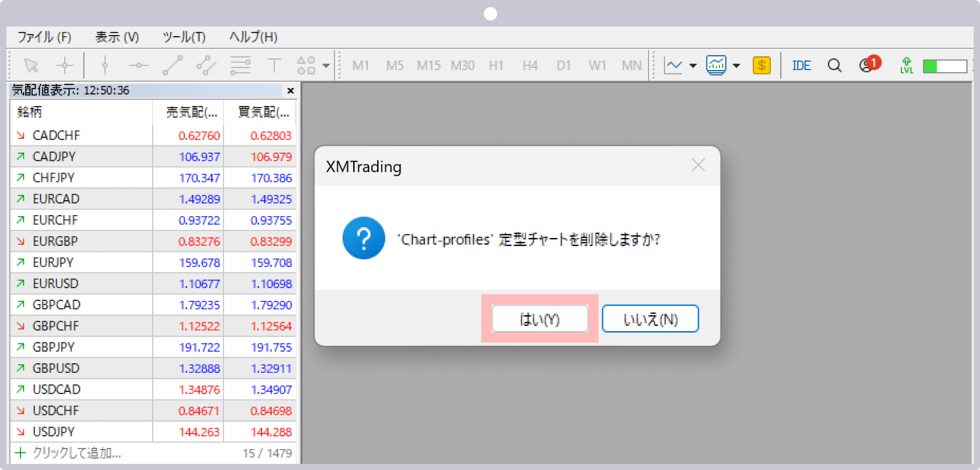Click the chart profiles template icon

tap(716, 65)
